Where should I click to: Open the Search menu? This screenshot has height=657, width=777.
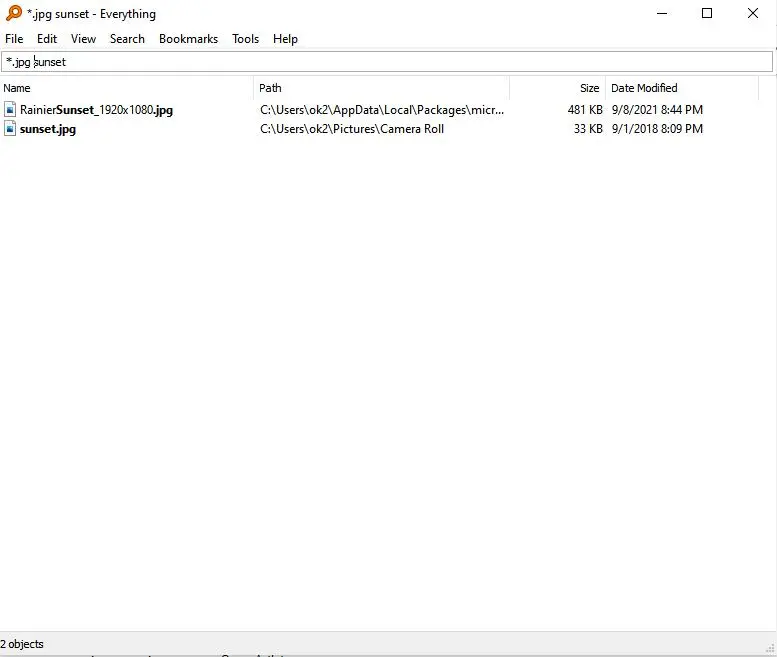coord(127,39)
